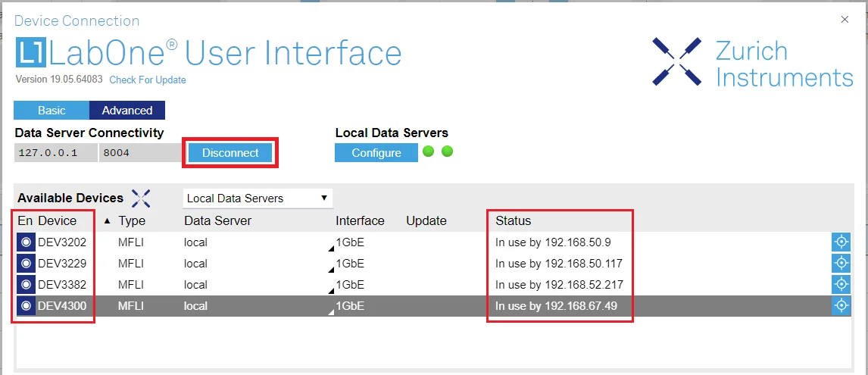
Task: Sort devices using the Device column arrow
Action: pyautogui.click(x=108, y=221)
